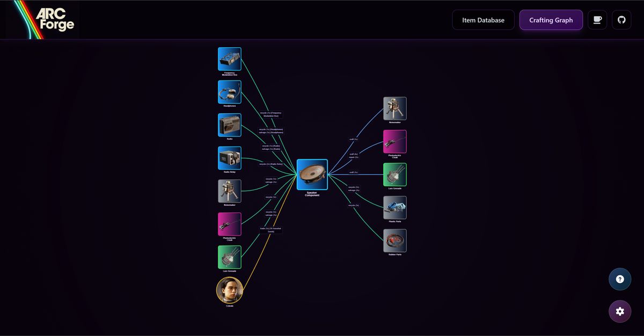Click the trade (5x) M-Assorted Goods edge label

click(x=271, y=229)
